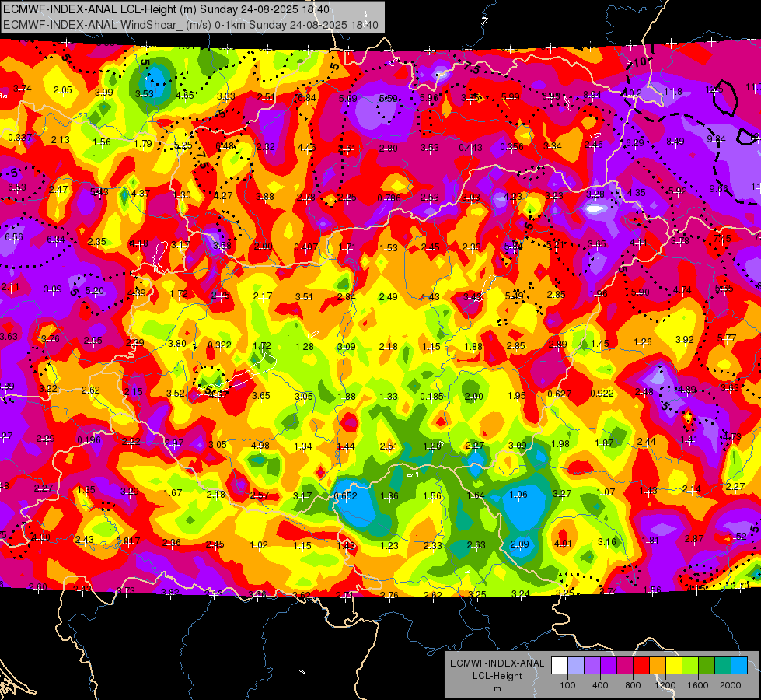The height and width of the screenshot is (700, 761).
Task: Click the wind shear value 4.74
Action: point(682,290)
